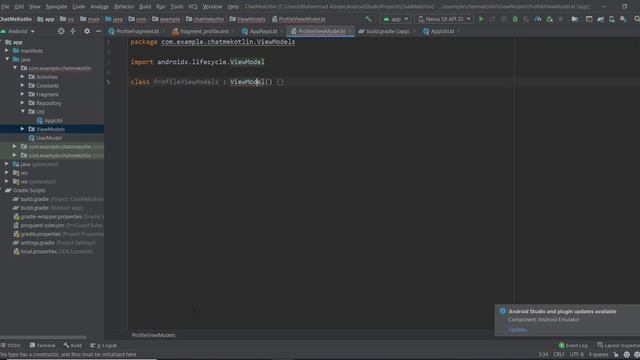Viewport: 640px width, 360px height.
Task: Click the CRLF line separator status entry
Action: pos(559,354)
